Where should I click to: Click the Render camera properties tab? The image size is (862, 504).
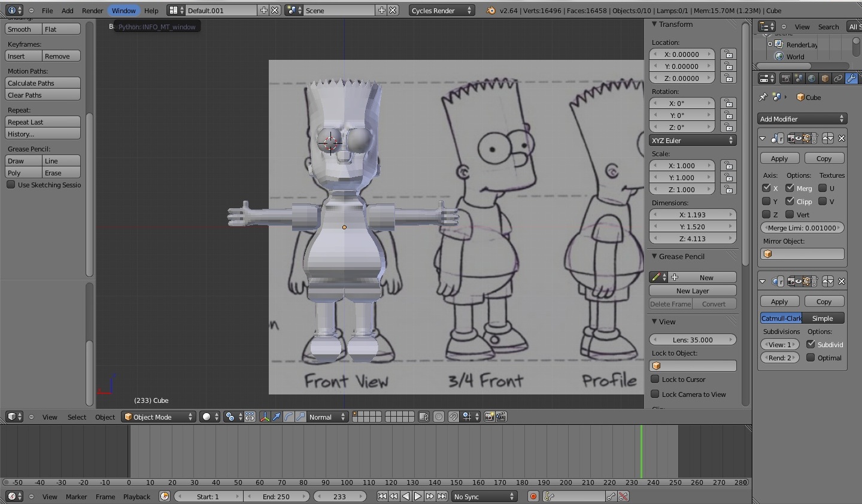786,78
